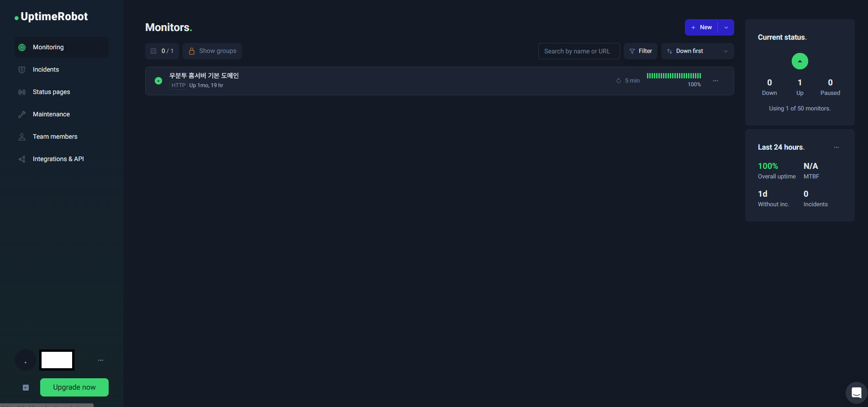The height and width of the screenshot is (407, 868).
Task: Open the chat support widget
Action: click(x=856, y=392)
